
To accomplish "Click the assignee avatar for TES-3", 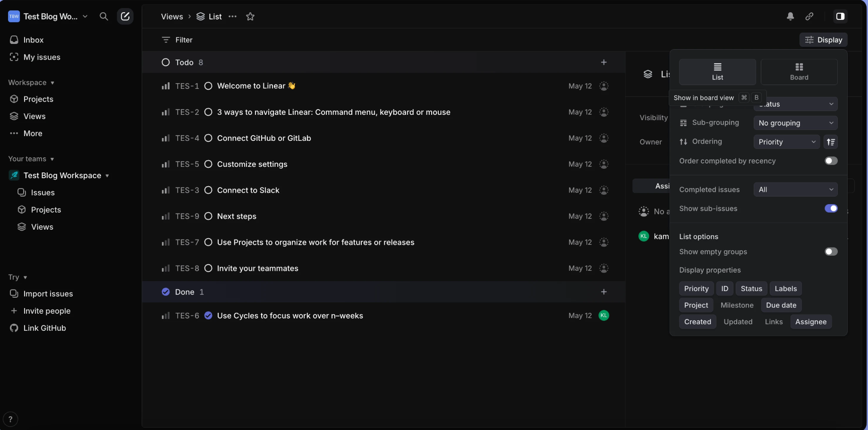I will point(604,190).
